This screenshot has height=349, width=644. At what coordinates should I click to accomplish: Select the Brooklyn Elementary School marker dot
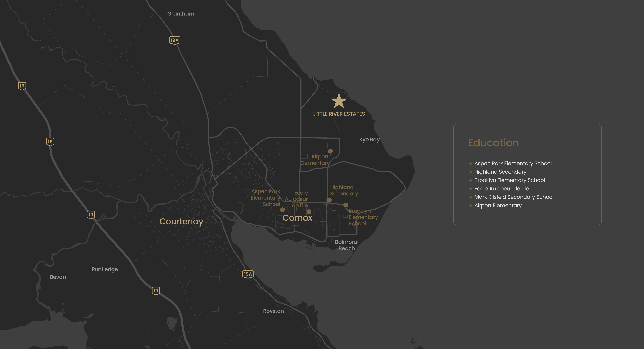coord(346,205)
